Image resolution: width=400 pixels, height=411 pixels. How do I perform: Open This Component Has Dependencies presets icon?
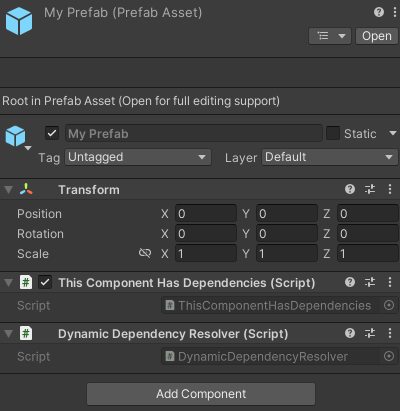tap(370, 282)
